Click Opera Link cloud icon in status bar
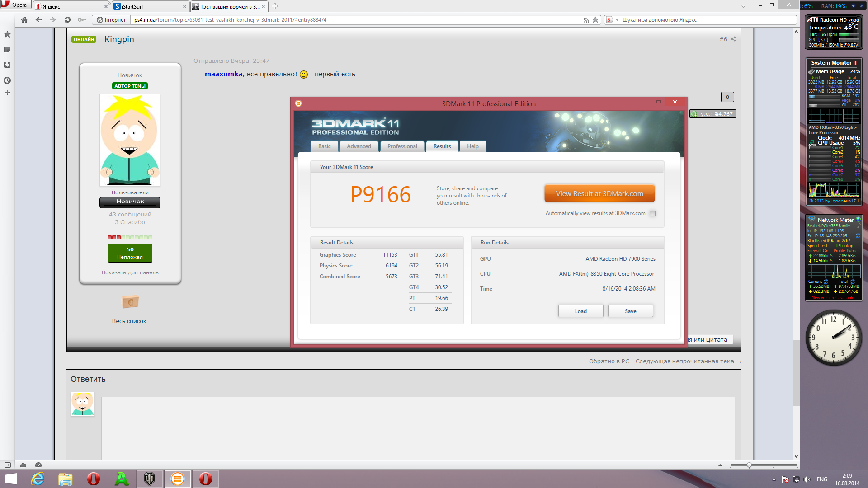The image size is (868, 488). tap(23, 465)
